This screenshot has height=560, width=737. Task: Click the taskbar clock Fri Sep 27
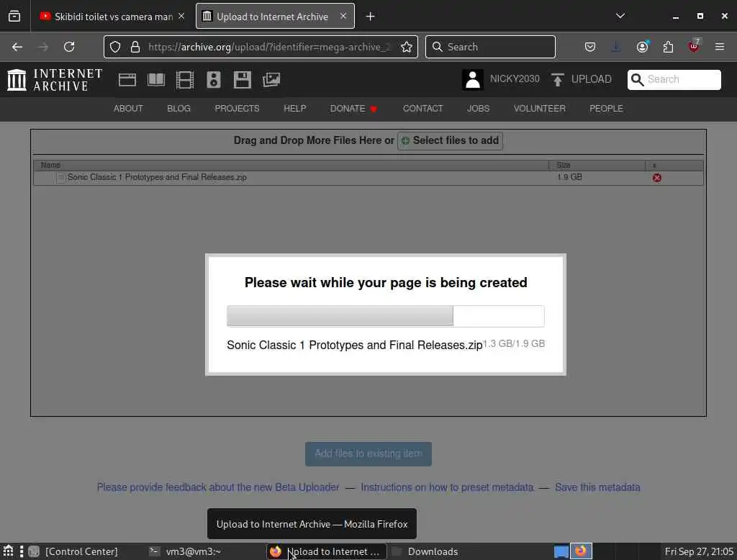(x=699, y=551)
